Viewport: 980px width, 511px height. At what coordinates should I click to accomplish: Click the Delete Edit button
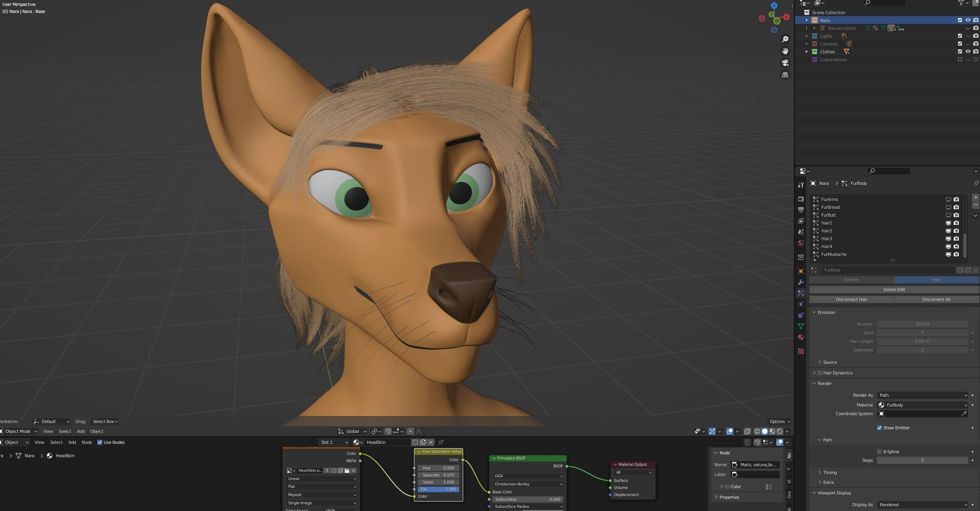pos(894,290)
